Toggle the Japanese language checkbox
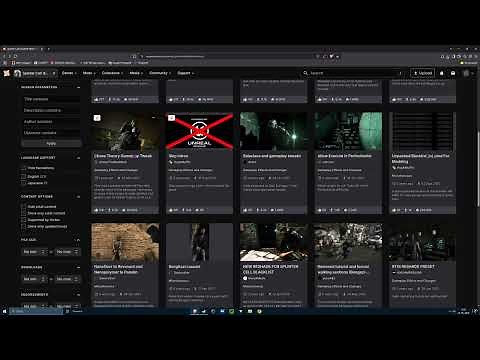480x360 pixels. [x=23, y=183]
